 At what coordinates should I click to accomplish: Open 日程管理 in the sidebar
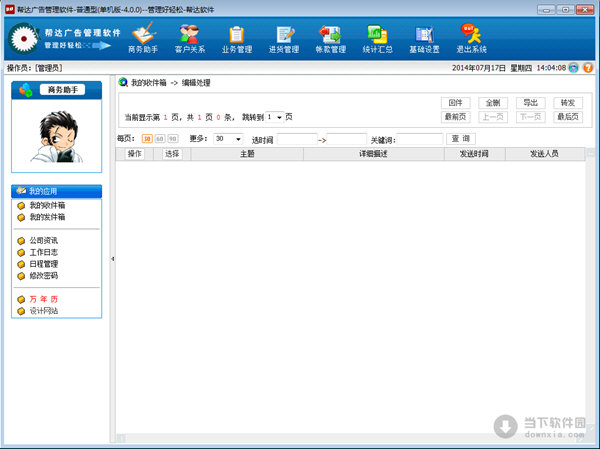pyautogui.click(x=44, y=264)
